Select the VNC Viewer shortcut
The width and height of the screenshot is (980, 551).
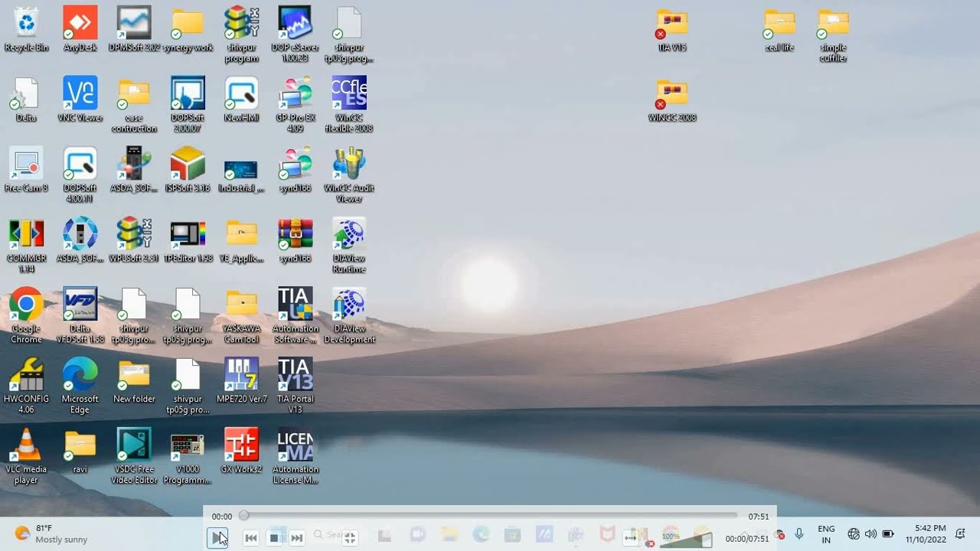(x=80, y=99)
